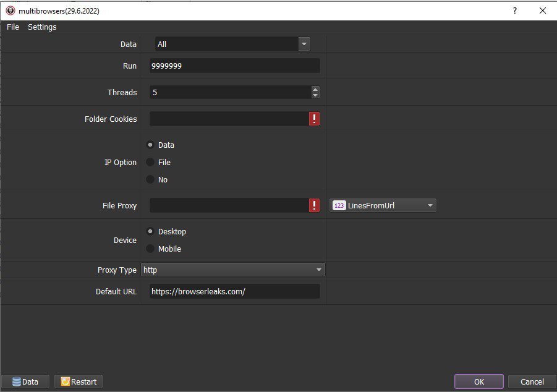Decrease Threads with the down arrow

coord(315,95)
